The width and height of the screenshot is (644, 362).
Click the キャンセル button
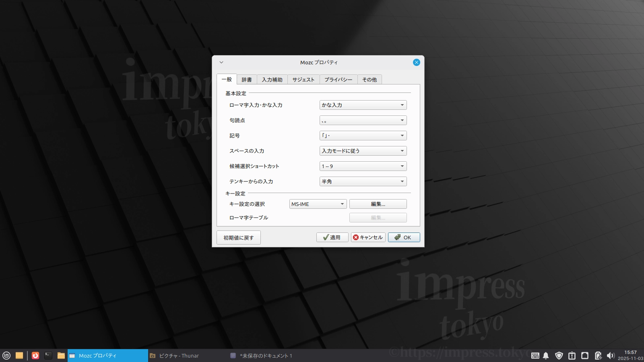tap(368, 237)
